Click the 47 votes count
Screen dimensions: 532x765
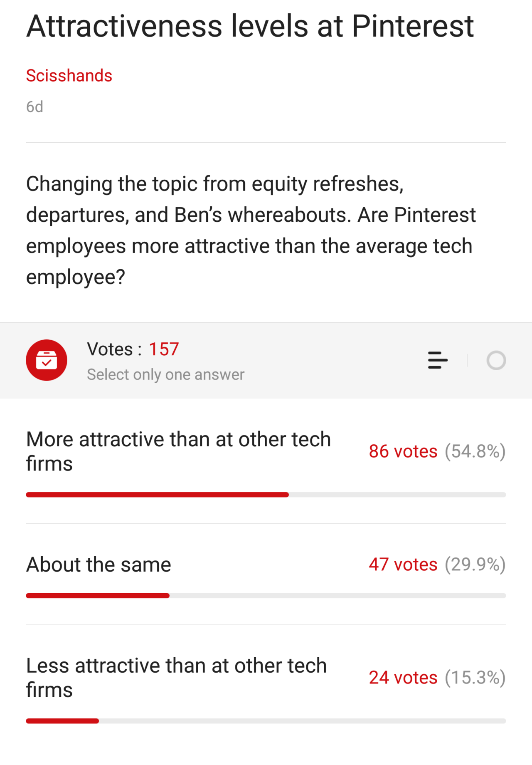click(x=403, y=564)
